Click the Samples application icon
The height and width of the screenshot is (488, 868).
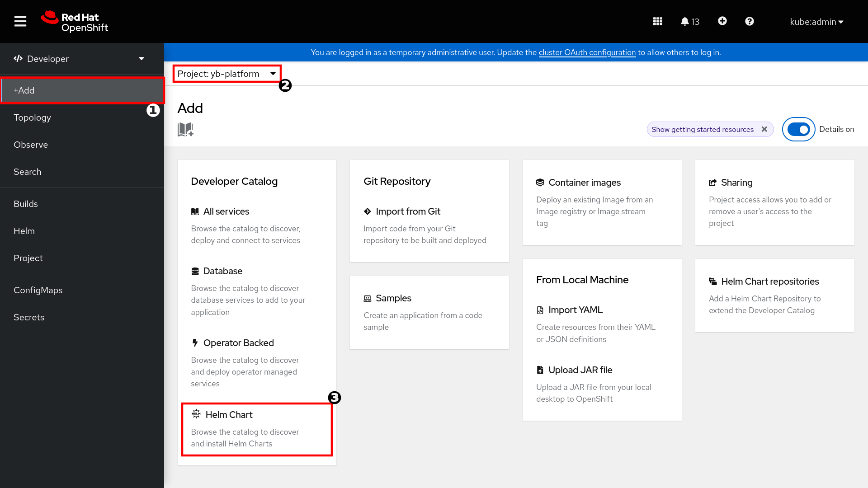click(x=367, y=298)
